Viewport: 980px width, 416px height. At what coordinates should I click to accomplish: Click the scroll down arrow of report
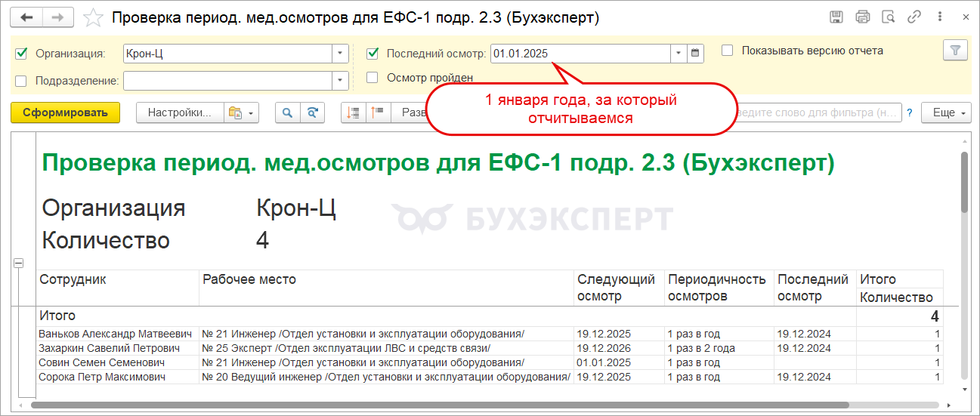click(x=964, y=389)
